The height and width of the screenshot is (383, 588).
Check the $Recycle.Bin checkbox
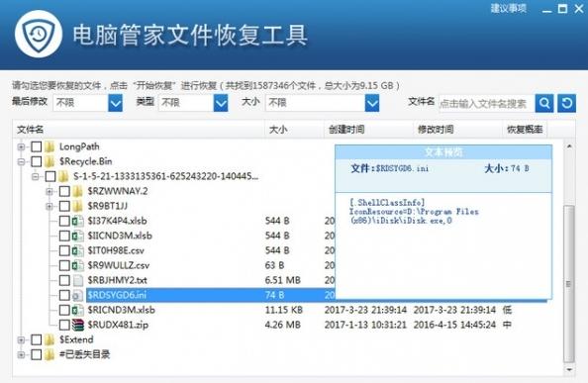point(36,161)
